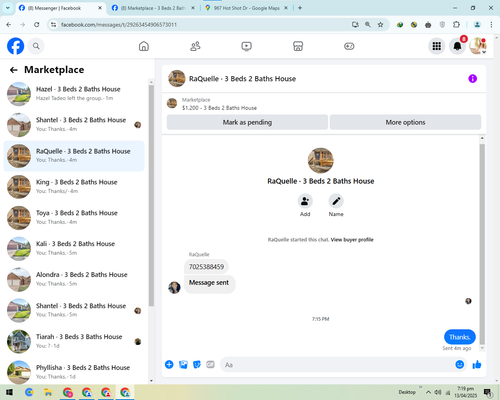The height and width of the screenshot is (400, 500).
Task: Click the $1,200 - 3 Beds 2 Baths House listing
Action: click(219, 108)
